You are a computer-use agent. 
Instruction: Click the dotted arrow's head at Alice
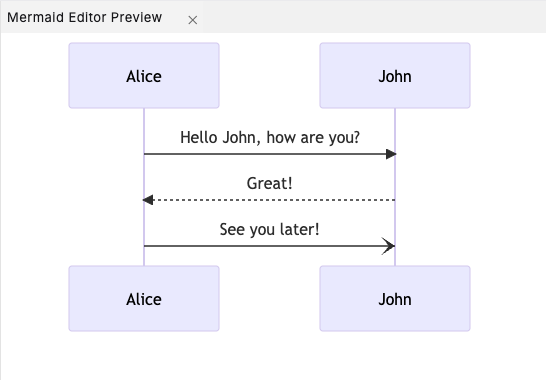pyautogui.click(x=148, y=200)
